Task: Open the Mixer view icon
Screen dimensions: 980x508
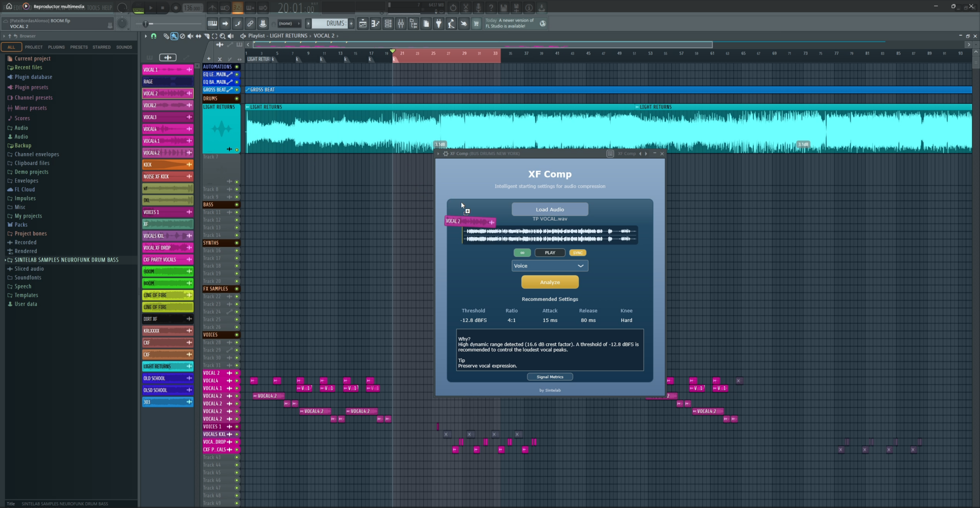Action: [401, 23]
